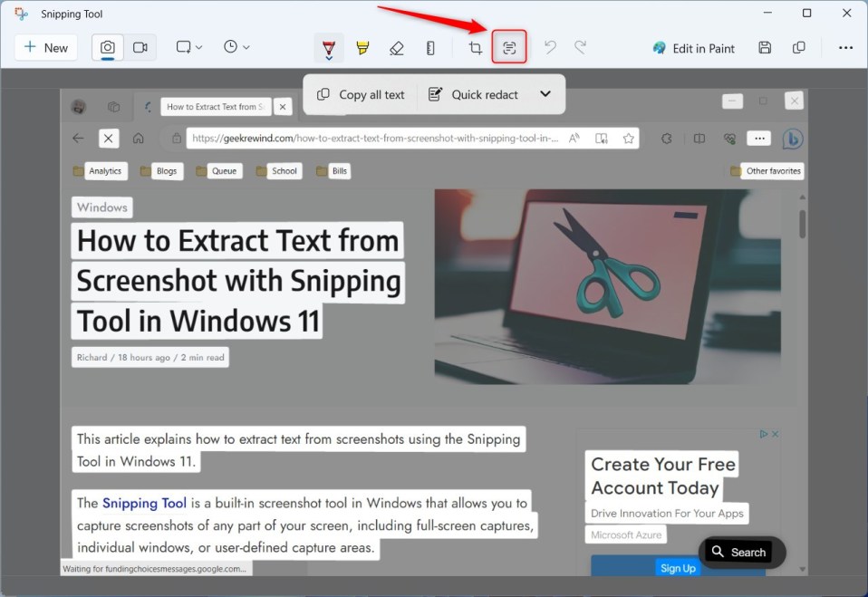
Task: Click 'This article explains how to extract' paragraph
Action: tap(298, 450)
